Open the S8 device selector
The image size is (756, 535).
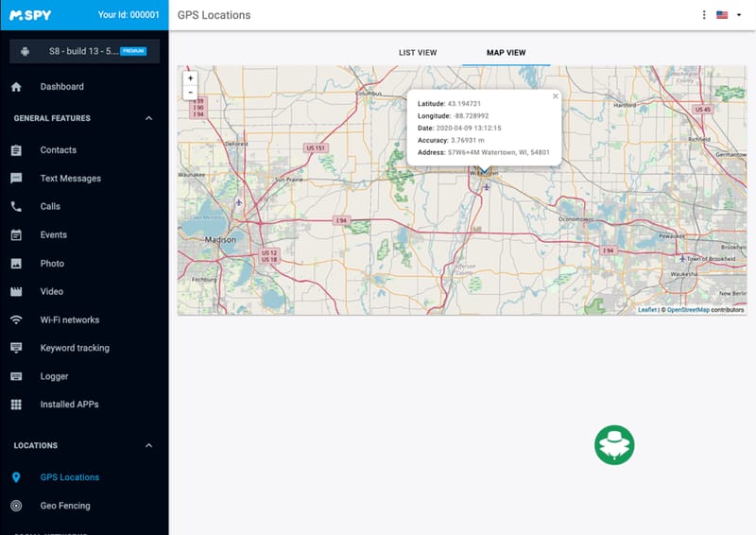pos(84,51)
